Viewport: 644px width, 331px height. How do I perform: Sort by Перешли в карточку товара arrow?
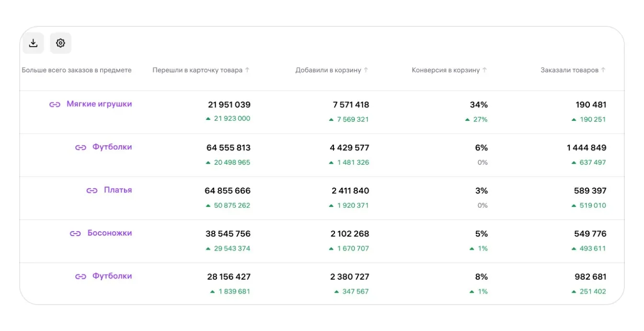pos(247,70)
